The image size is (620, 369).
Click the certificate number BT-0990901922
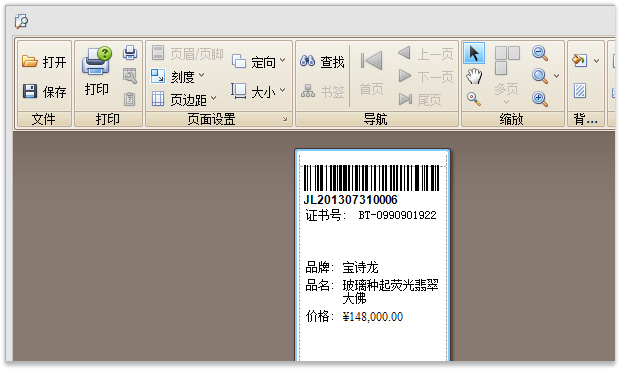397,215
